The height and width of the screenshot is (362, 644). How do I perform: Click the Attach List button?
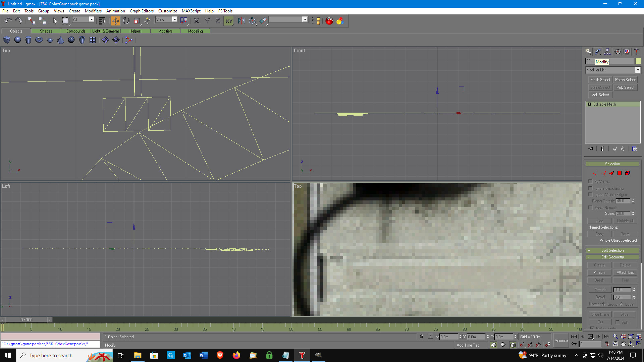[x=625, y=273]
